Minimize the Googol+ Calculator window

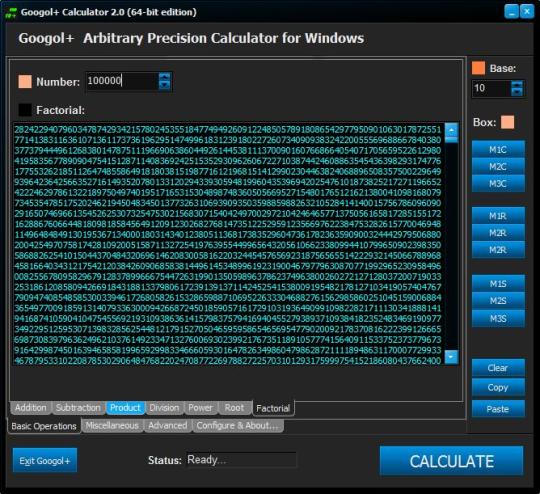(511, 12)
